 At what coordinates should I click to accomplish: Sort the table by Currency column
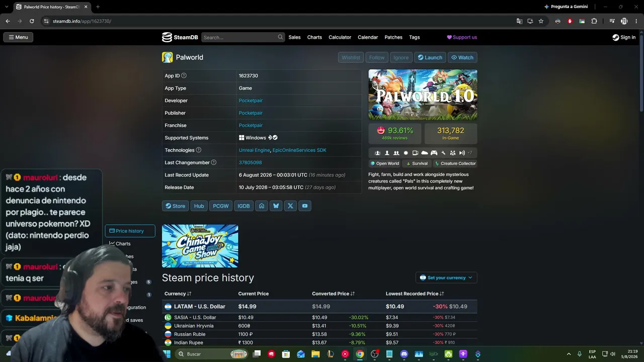tap(178, 294)
